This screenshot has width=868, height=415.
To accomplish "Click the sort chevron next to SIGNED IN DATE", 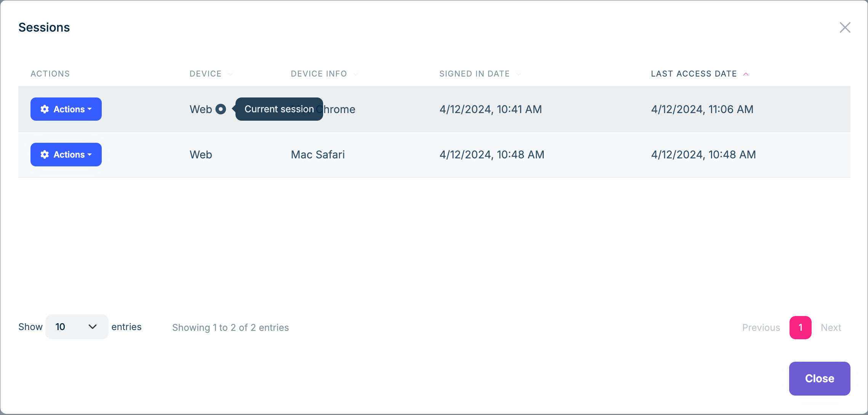I will click(519, 74).
